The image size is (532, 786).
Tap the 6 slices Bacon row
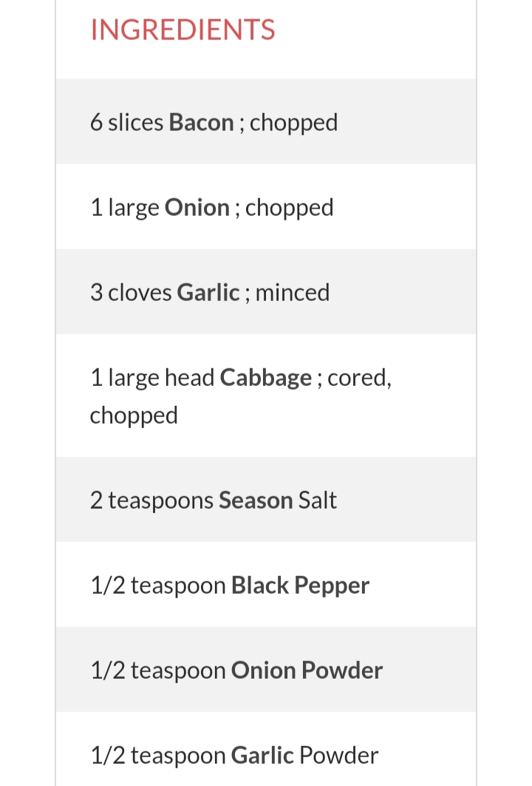(x=266, y=121)
